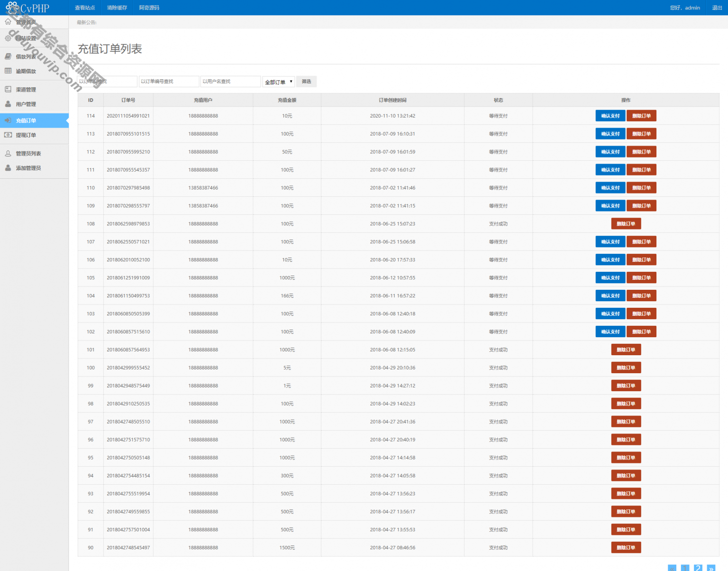
Task: Go to page 2 in pagination
Action: pos(698,568)
